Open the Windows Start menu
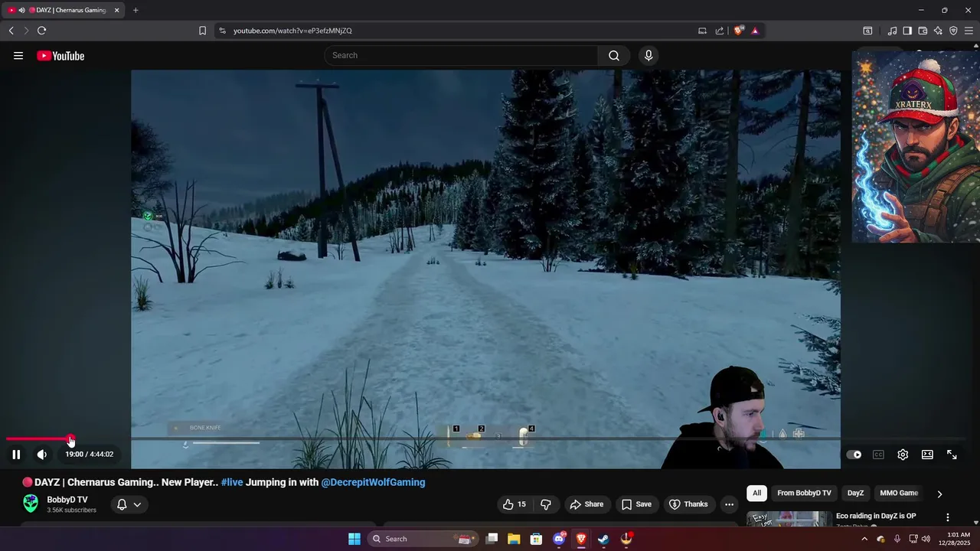 coord(354,539)
